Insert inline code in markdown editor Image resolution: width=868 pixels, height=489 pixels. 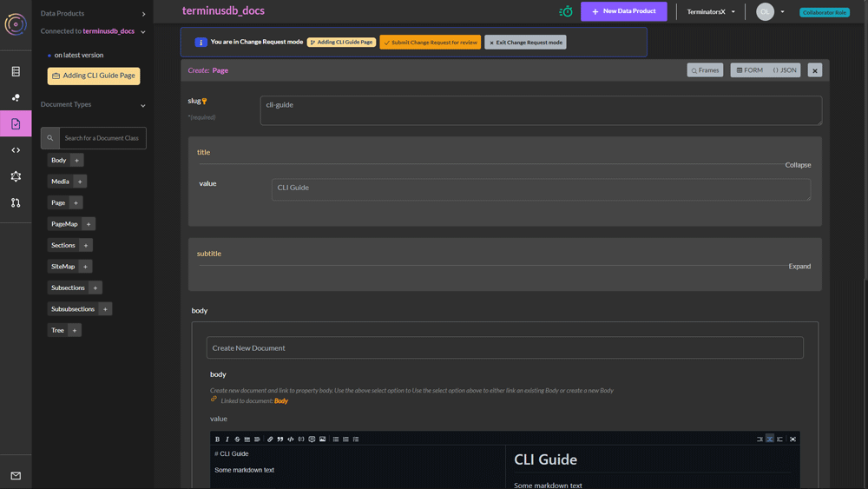coord(291,439)
